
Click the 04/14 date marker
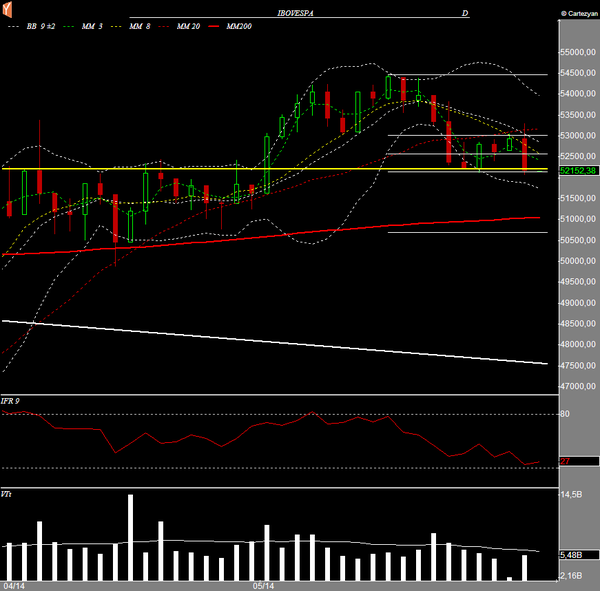click(x=13, y=585)
